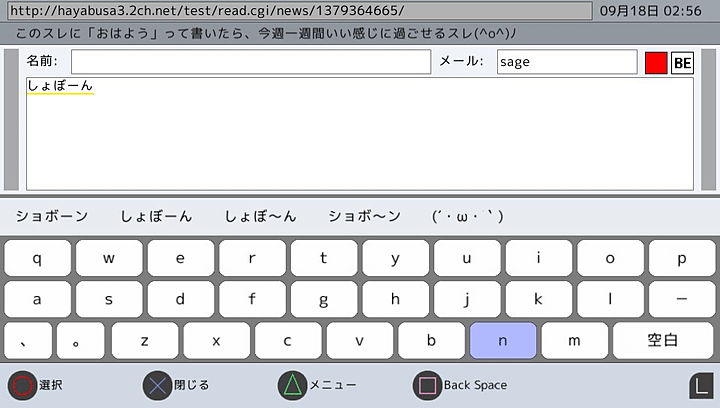Screen dimensions: 720x408
Task: Tap the 。 period key
Action: pos(78,341)
